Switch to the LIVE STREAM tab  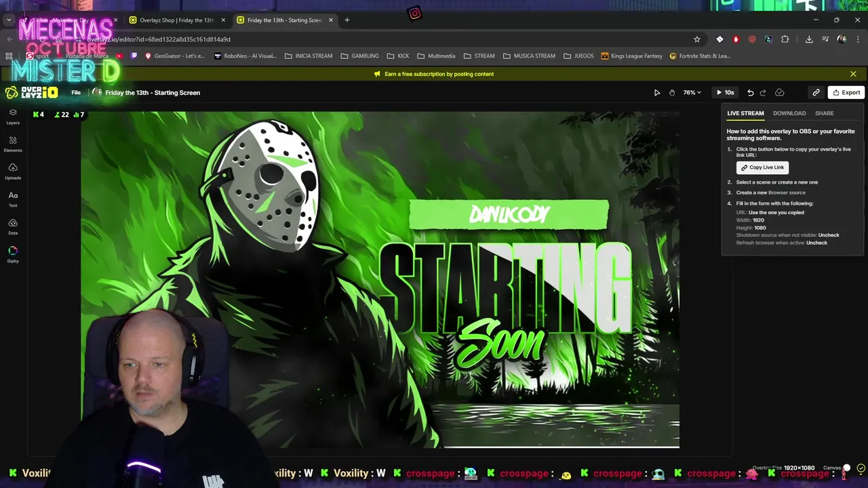click(745, 113)
